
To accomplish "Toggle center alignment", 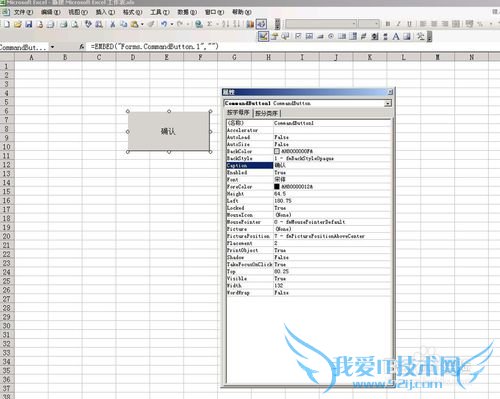I will [x=434, y=24].
